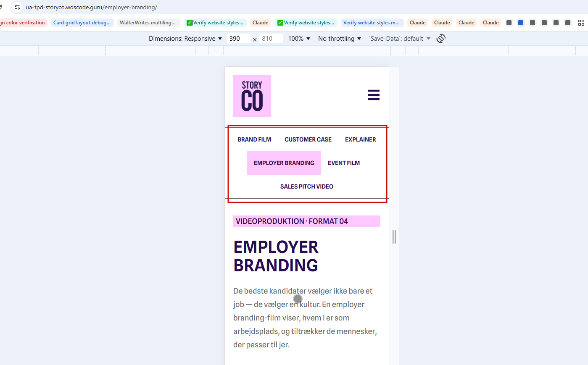Expand the 'Save-Data': default dropdown
This screenshot has height=365, width=588.
point(400,39)
